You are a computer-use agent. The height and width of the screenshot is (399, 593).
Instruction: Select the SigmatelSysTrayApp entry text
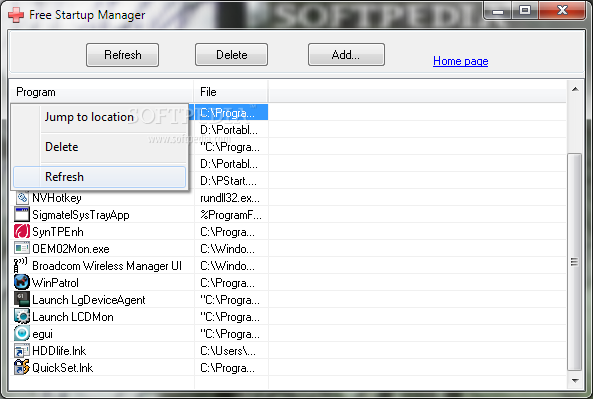(x=81, y=215)
